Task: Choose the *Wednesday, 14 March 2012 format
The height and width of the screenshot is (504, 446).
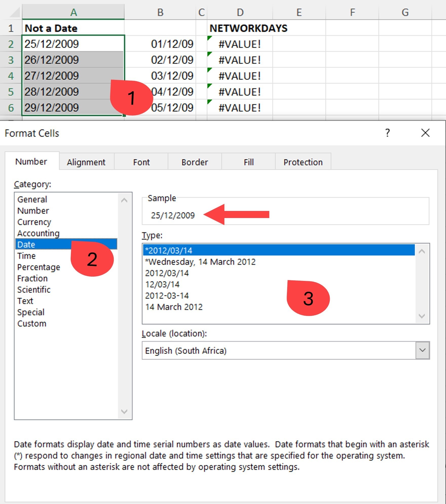Action: tap(200, 262)
